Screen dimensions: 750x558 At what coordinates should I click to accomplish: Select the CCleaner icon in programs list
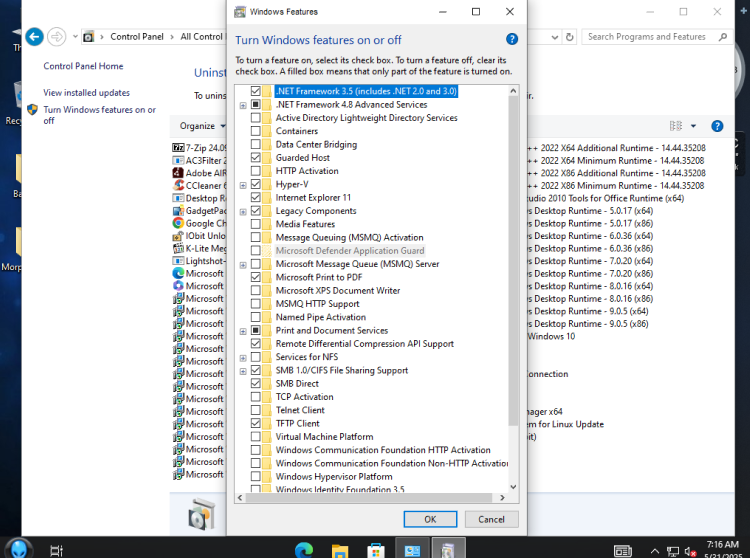pyautogui.click(x=178, y=186)
